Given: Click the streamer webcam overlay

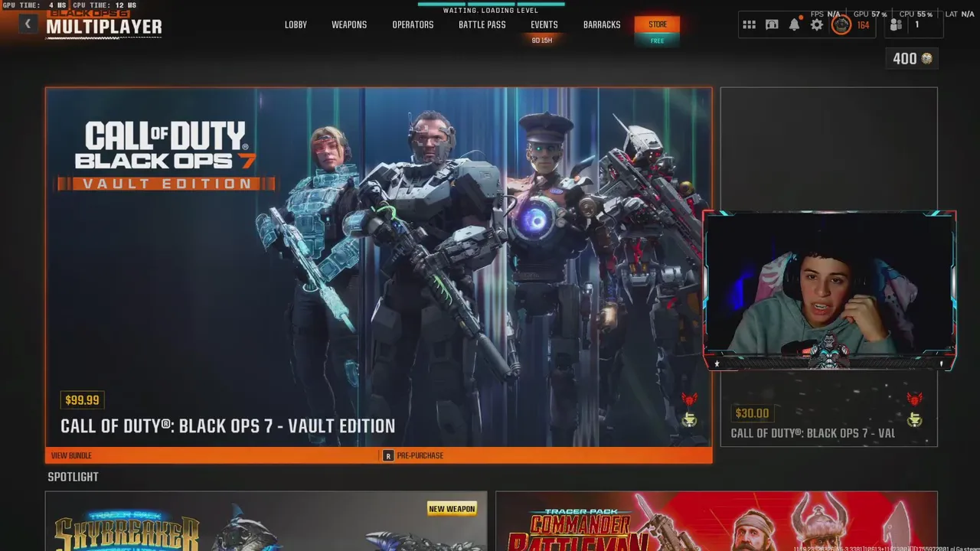Looking at the screenshot, I should tap(830, 290).
